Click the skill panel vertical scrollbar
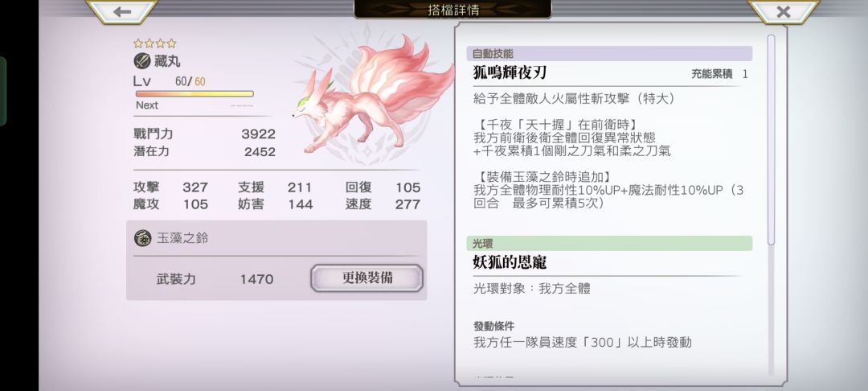Viewport: 868px width, 391px height. coord(771,138)
